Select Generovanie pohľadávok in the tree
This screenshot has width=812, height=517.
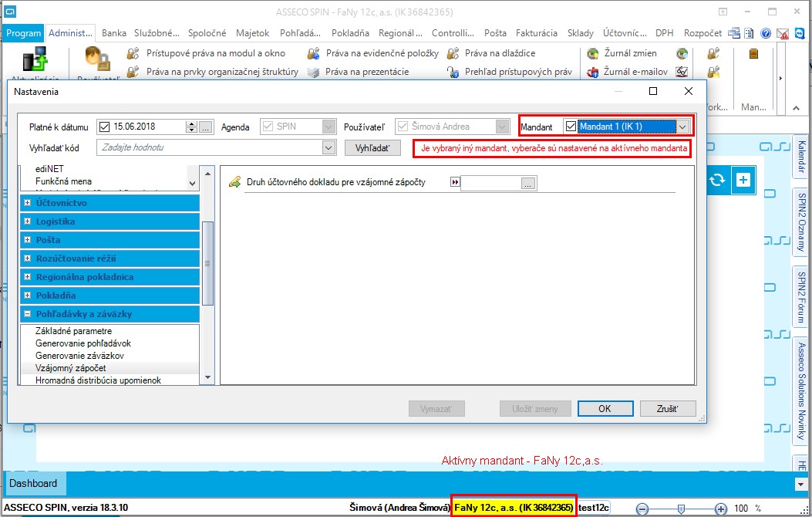[x=83, y=343]
